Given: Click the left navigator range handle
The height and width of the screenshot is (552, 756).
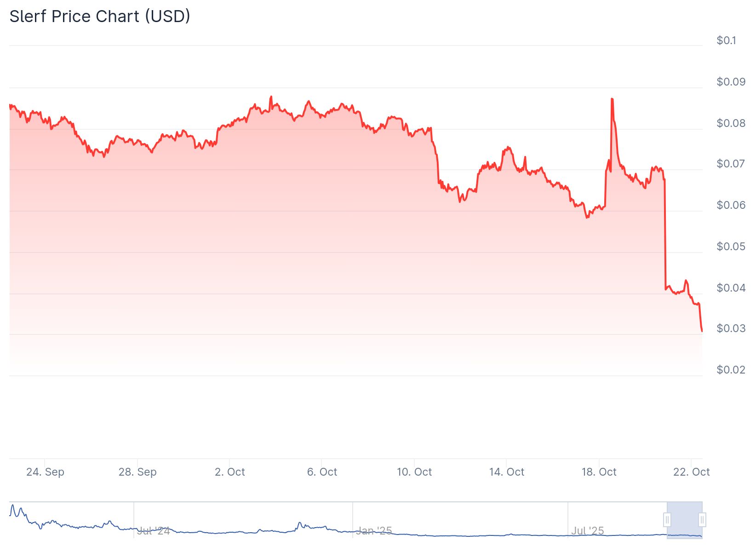Looking at the screenshot, I should (x=667, y=520).
